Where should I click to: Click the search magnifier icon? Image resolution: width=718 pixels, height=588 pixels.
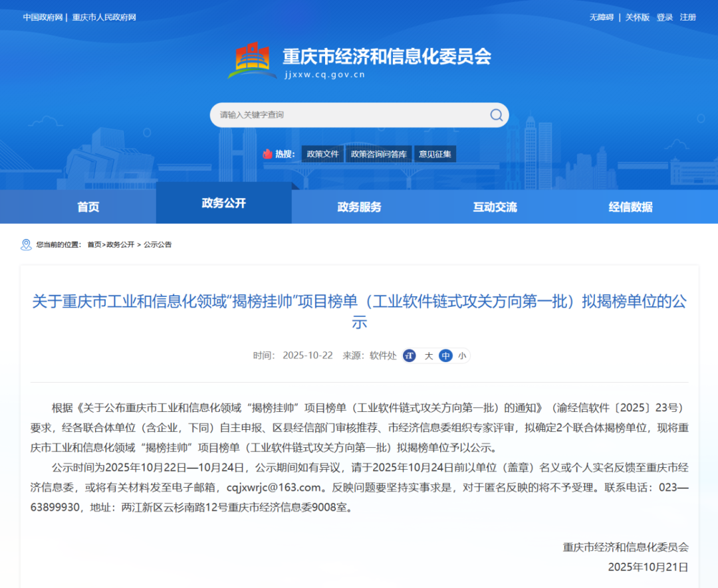(x=496, y=115)
